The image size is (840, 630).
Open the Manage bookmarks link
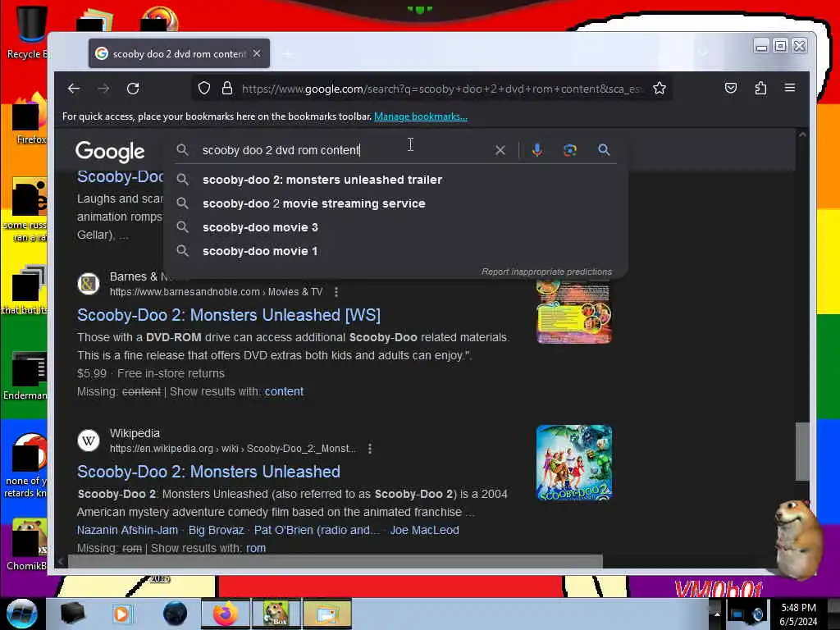[421, 116]
